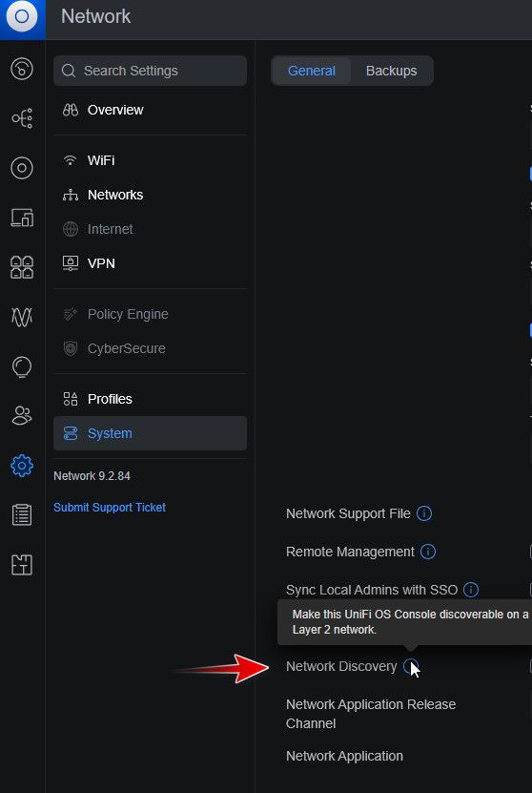Open the UniFi Devices icon

(x=22, y=168)
